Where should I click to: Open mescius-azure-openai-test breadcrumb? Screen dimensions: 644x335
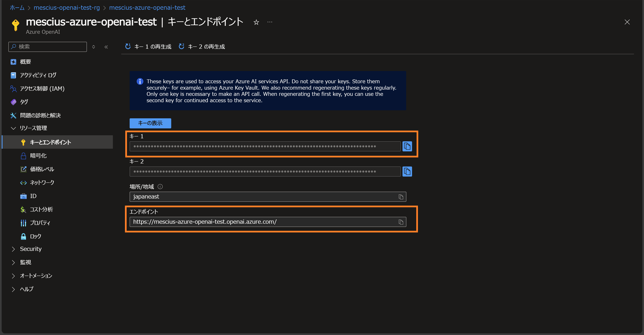pos(147,8)
